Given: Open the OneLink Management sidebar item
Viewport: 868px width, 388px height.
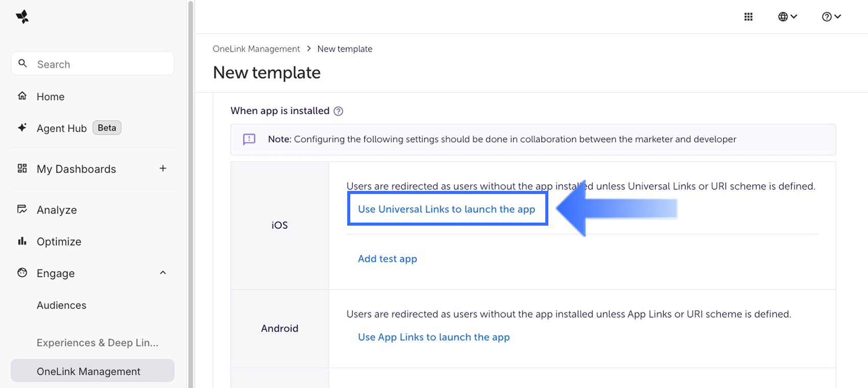Looking at the screenshot, I should (x=88, y=371).
